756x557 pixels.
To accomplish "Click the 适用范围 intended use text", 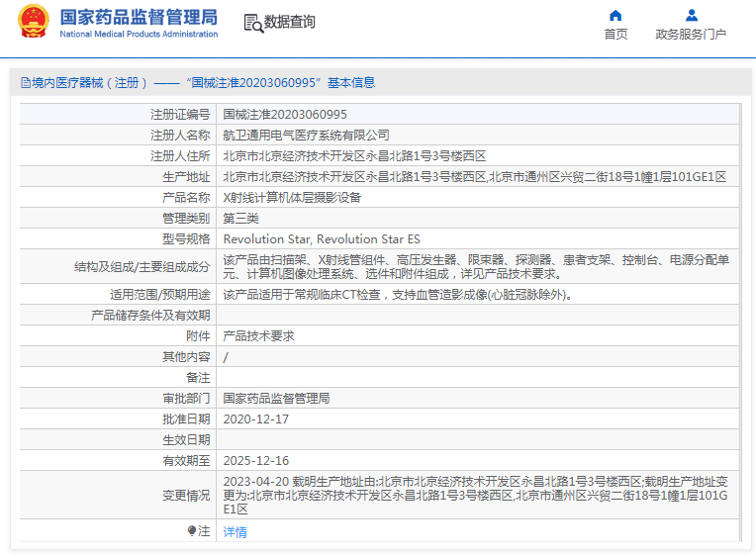I will (x=398, y=294).
